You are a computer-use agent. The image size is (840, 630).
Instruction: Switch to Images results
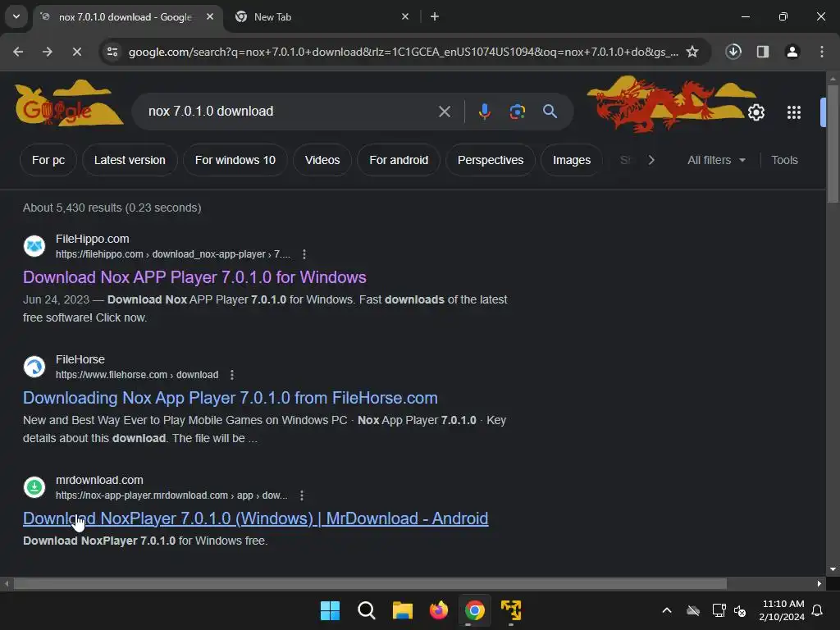point(572,160)
